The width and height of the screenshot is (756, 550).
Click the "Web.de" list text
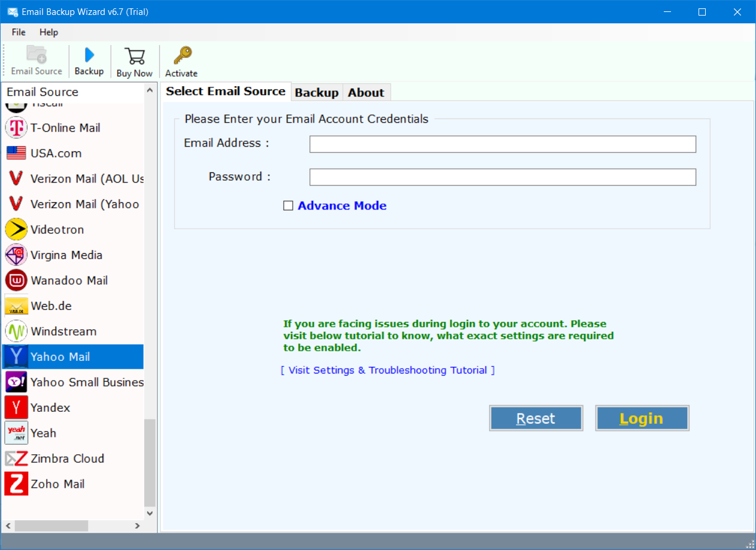point(51,306)
